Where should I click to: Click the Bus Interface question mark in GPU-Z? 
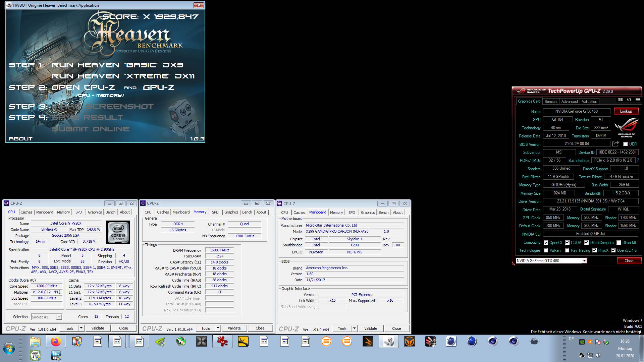click(x=638, y=160)
